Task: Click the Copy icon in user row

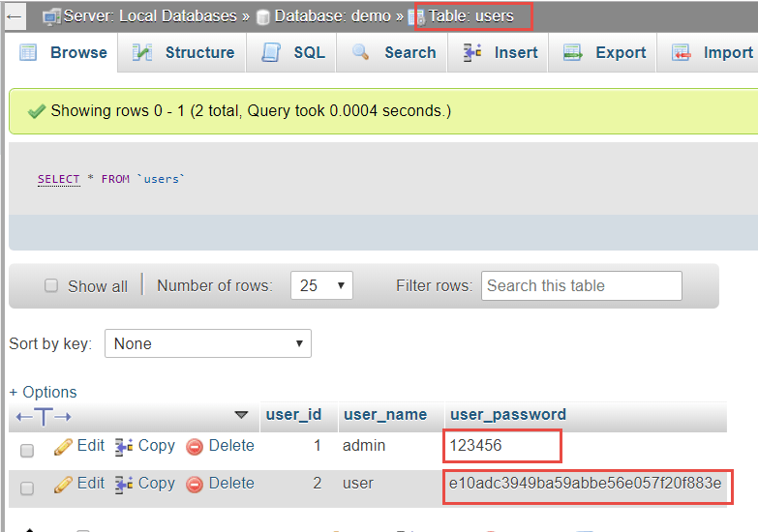Action: [124, 485]
